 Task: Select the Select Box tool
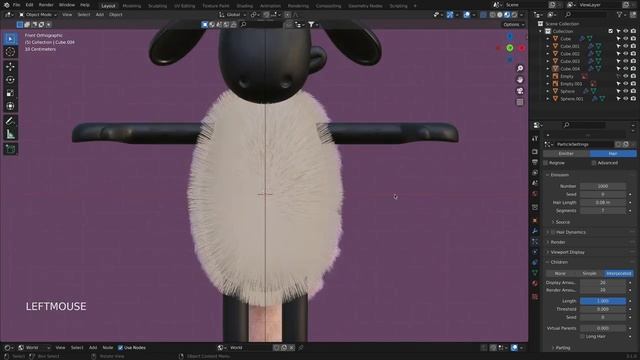10,39
